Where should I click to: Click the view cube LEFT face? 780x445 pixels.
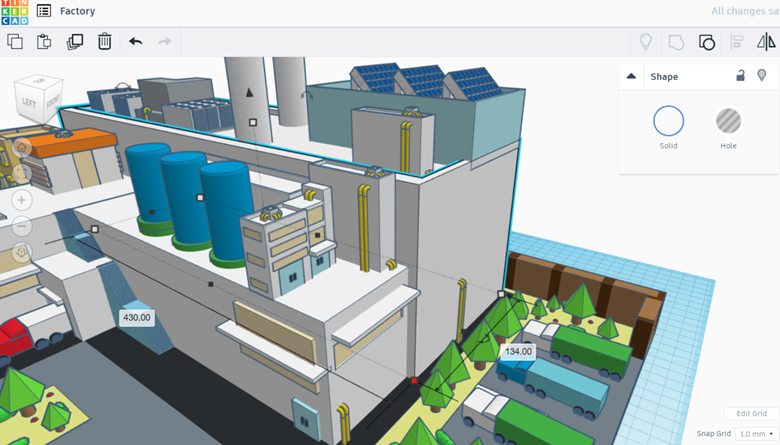[x=28, y=103]
